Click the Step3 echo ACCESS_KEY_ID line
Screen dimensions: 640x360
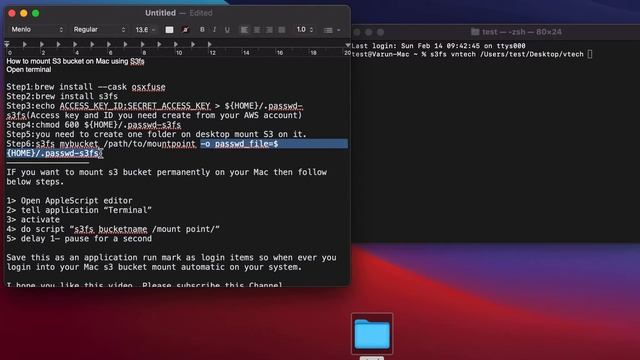[155, 111]
